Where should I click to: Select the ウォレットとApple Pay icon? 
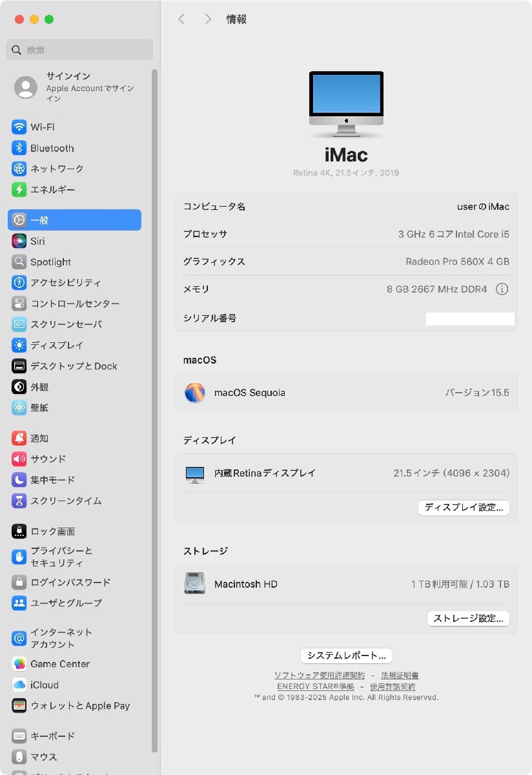[19, 706]
